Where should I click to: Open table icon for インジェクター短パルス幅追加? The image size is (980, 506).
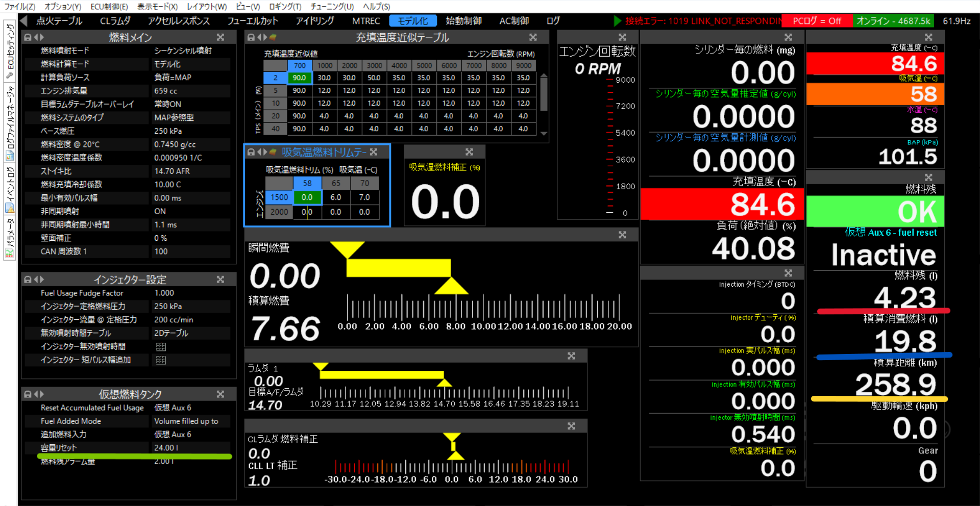point(161,360)
